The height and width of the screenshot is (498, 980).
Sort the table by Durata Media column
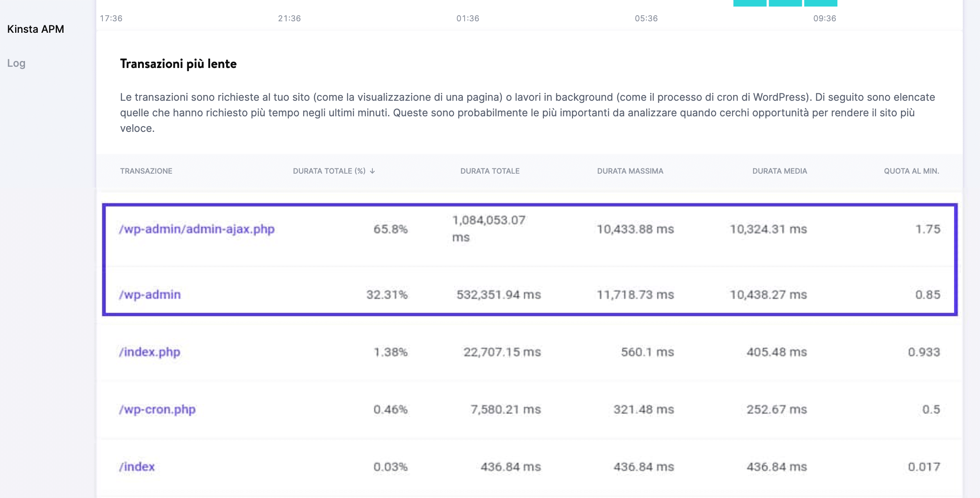[780, 171]
